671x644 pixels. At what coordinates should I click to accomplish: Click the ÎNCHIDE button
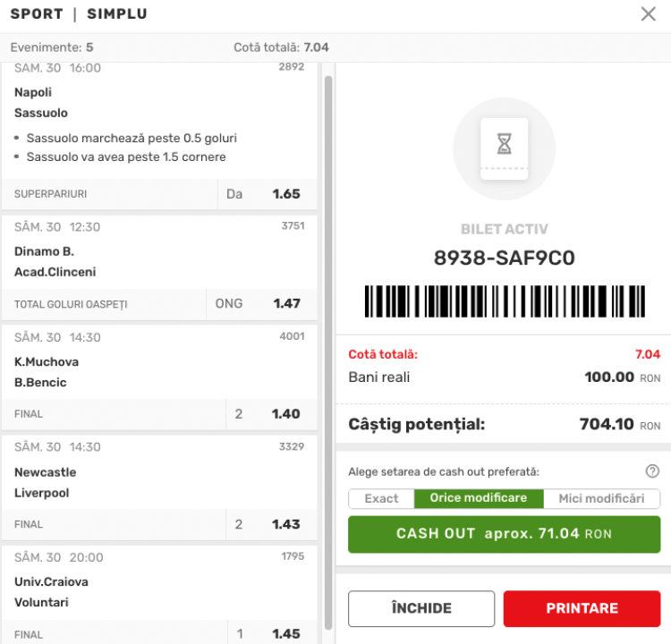tap(421, 608)
